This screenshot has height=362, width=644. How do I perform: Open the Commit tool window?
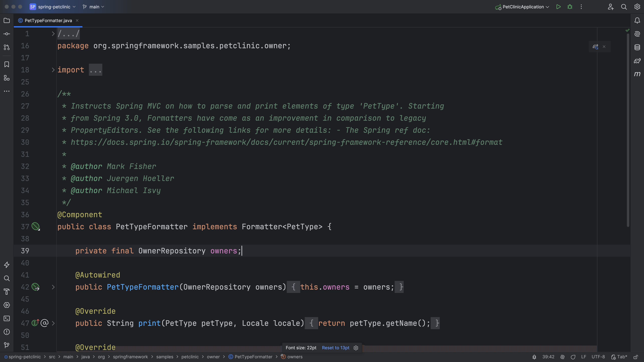click(x=7, y=34)
